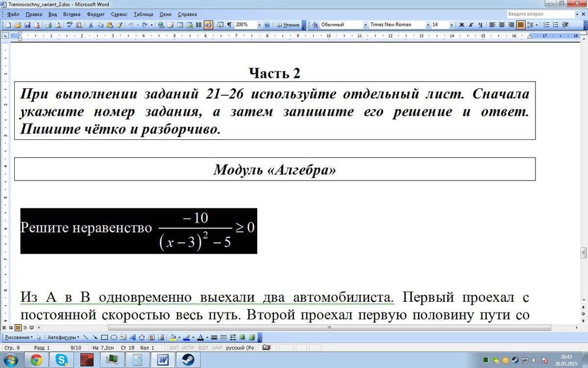Image resolution: width=588 pixels, height=368 pixels.
Task: Click the Fill Color paint bucket
Action: point(172,338)
